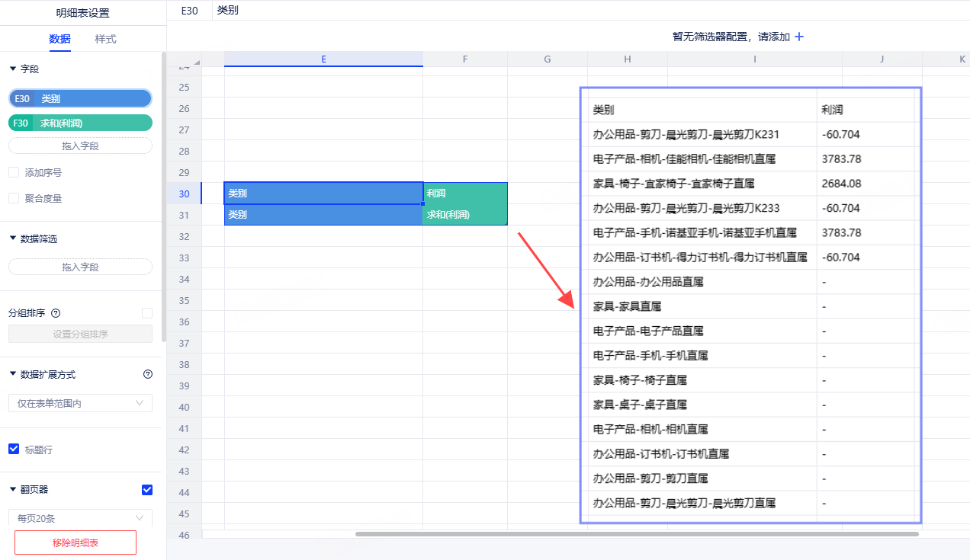Select column G header
Image resolution: width=970 pixels, height=560 pixels.
547,59
